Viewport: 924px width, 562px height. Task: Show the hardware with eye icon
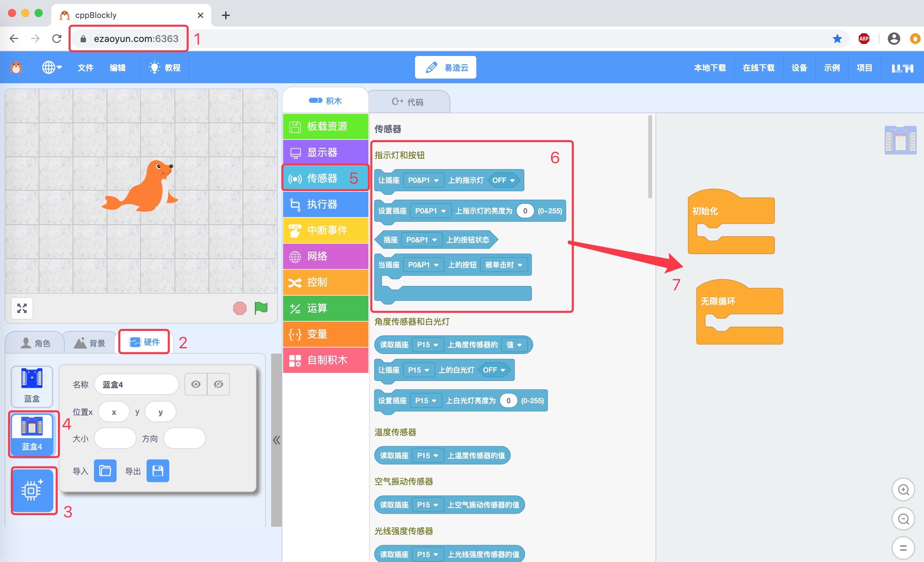click(x=196, y=384)
